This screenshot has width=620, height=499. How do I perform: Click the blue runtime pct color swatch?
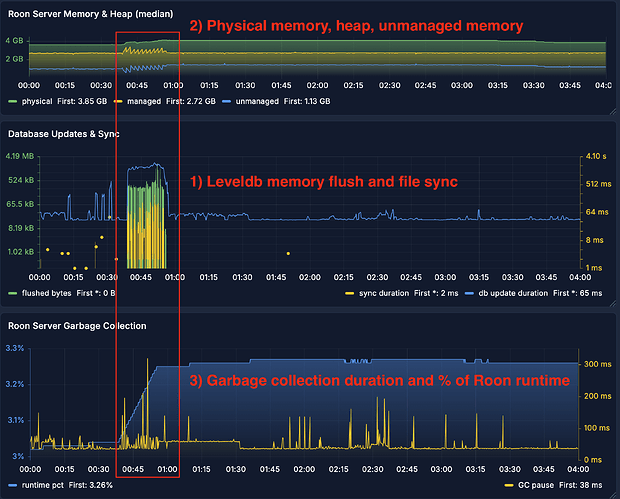(13, 485)
